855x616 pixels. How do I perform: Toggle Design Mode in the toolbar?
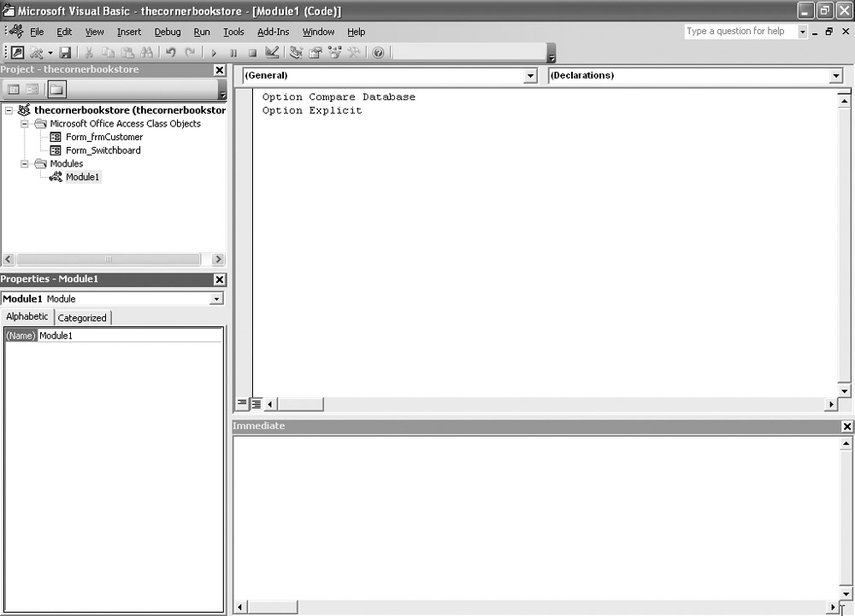pyautogui.click(x=272, y=53)
